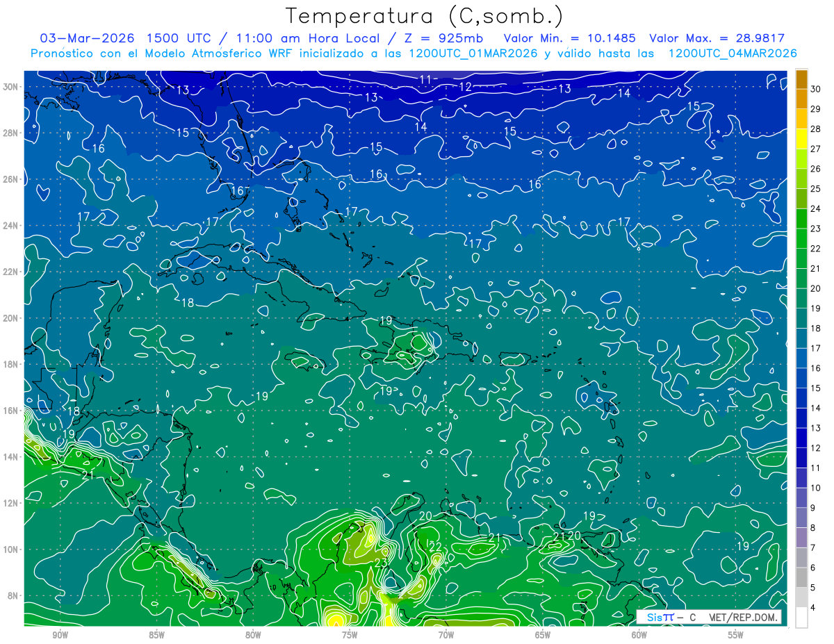Click the legend value '21'
Image resolution: width=834 pixels, height=644 pixels.
point(816,268)
